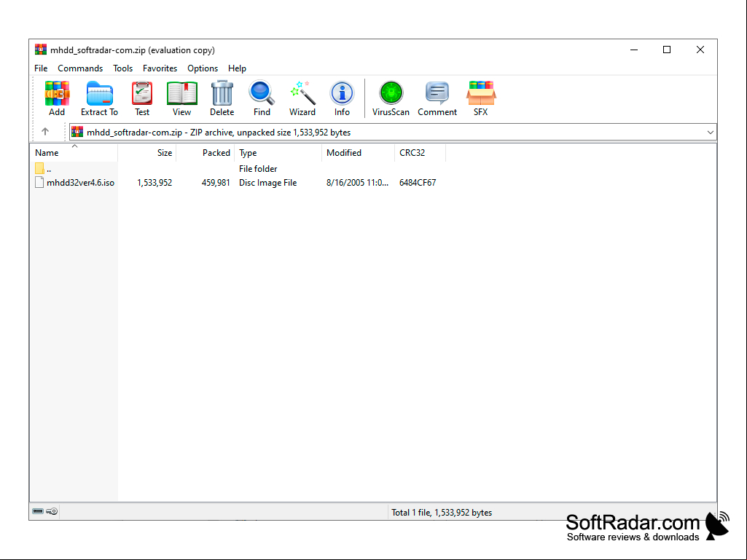Click the archive icon in address bar
This screenshot has height=560, width=747.
tap(77, 132)
